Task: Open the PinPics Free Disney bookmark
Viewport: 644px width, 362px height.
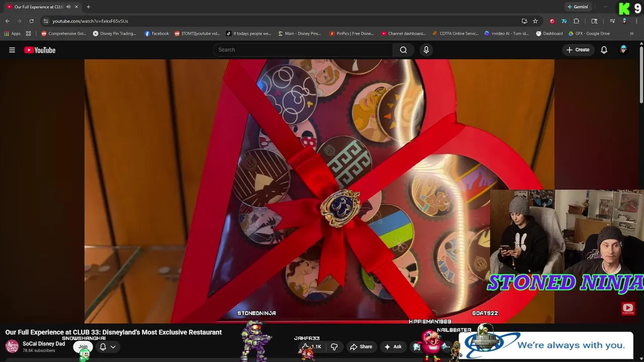Action: pos(352,34)
